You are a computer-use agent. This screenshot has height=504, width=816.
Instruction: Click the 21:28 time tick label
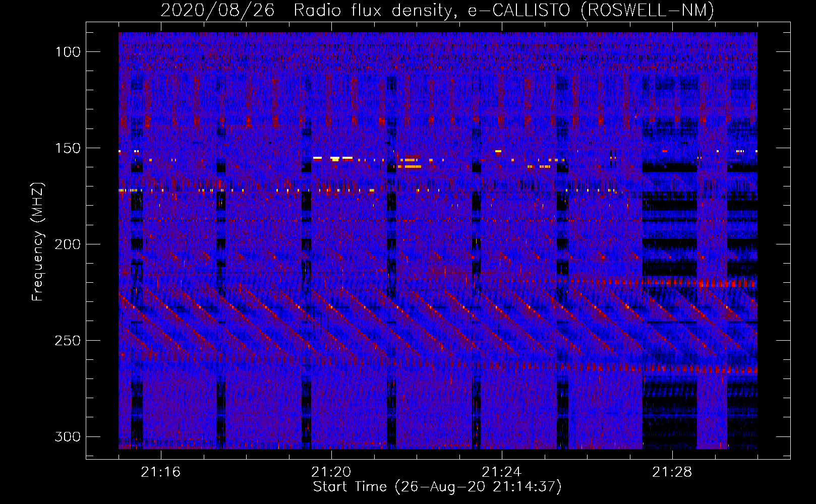click(x=672, y=472)
